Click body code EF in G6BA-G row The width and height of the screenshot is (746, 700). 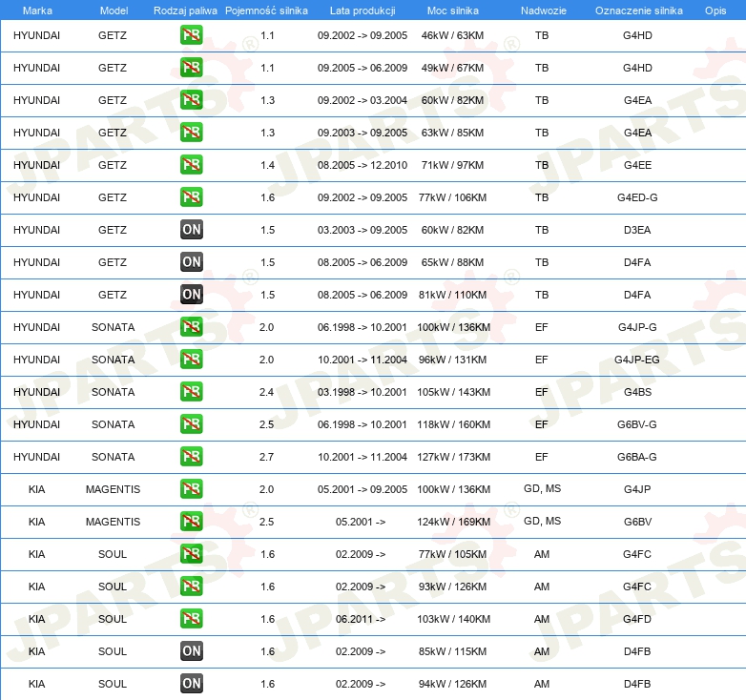(542, 457)
